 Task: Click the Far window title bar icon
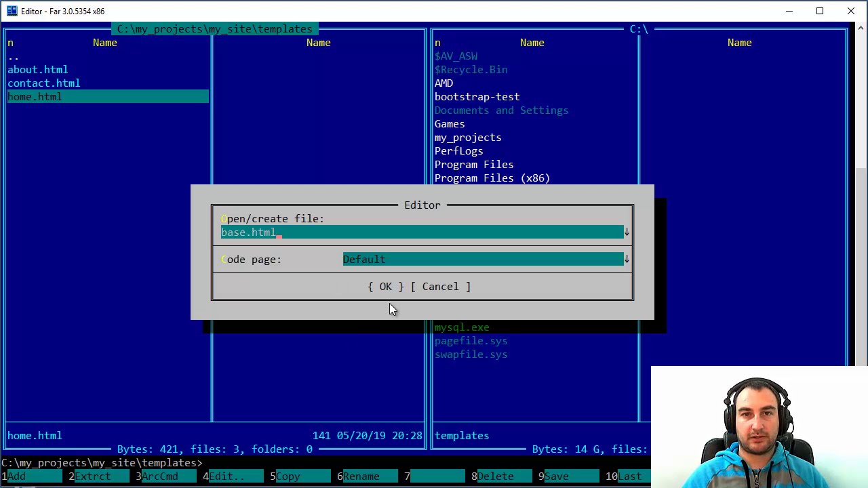pos(12,11)
